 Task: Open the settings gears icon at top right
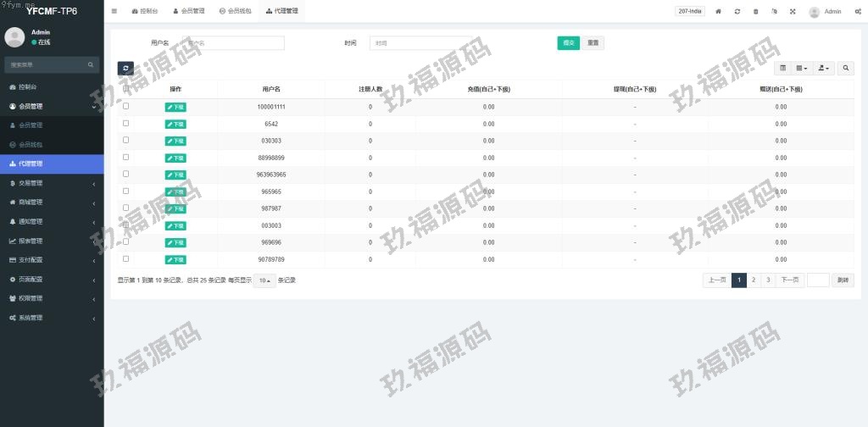(x=858, y=12)
